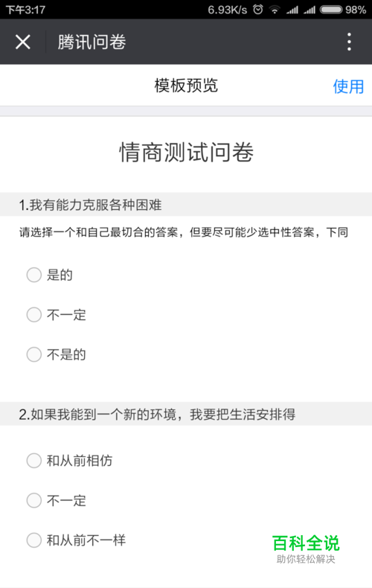Select 不一定 for question 2
Image resolution: width=372 pixels, height=588 pixels.
[57, 500]
